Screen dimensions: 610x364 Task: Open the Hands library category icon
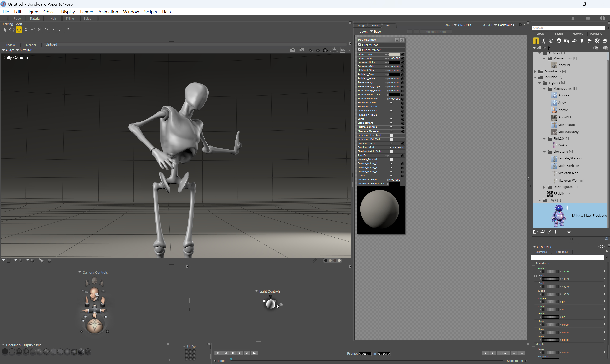coord(566,41)
